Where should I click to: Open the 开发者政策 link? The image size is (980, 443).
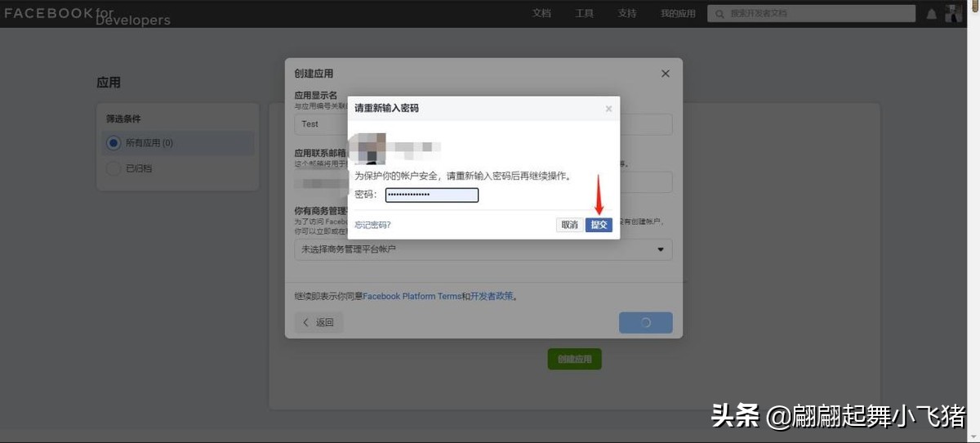coord(492,297)
